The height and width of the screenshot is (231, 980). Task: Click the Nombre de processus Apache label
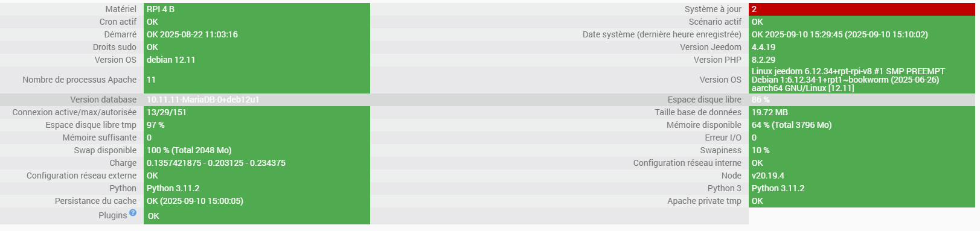point(80,80)
